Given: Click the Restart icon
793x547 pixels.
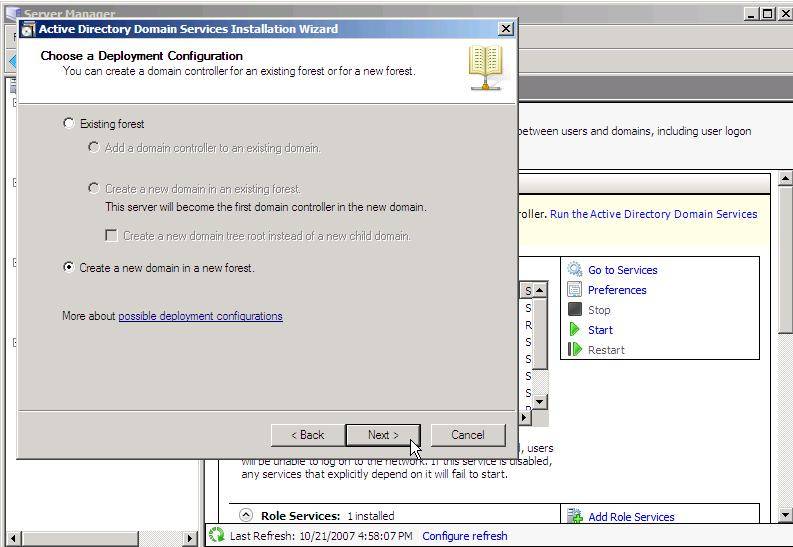Looking at the screenshot, I should pos(575,349).
